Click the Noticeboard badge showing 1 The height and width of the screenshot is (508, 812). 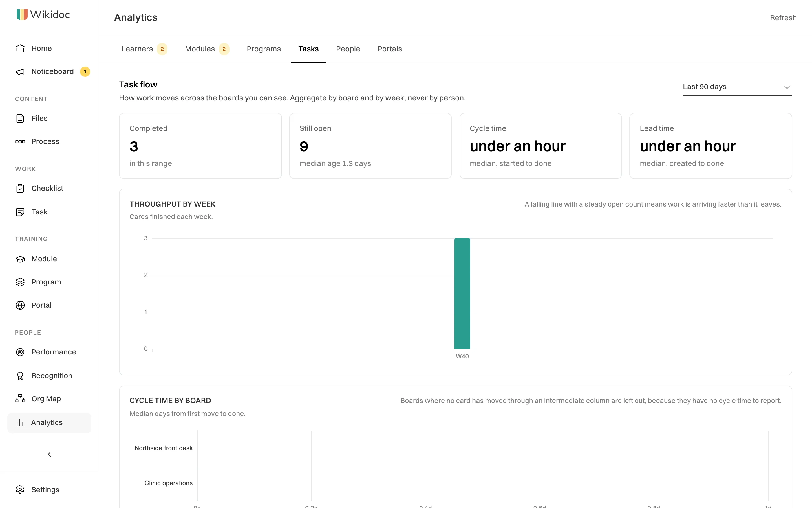(85, 72)
